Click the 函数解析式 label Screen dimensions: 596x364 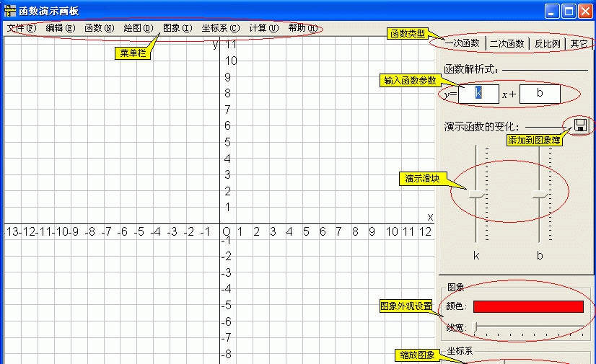tap(471, 69)
